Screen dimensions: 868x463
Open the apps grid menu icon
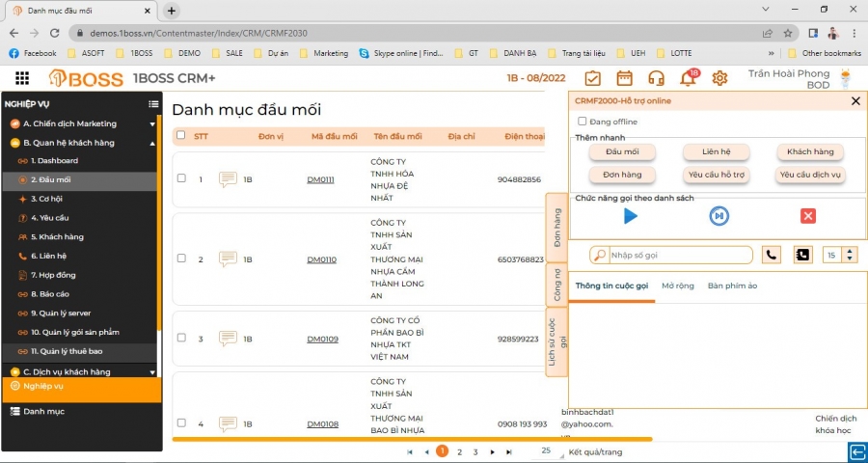(22, 79)
